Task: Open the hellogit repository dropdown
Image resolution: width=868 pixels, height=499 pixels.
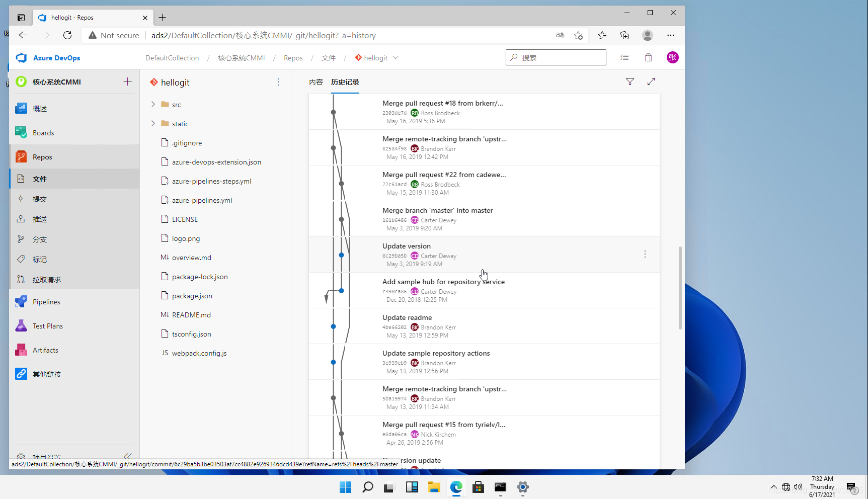Action: [x=396, y=58]
